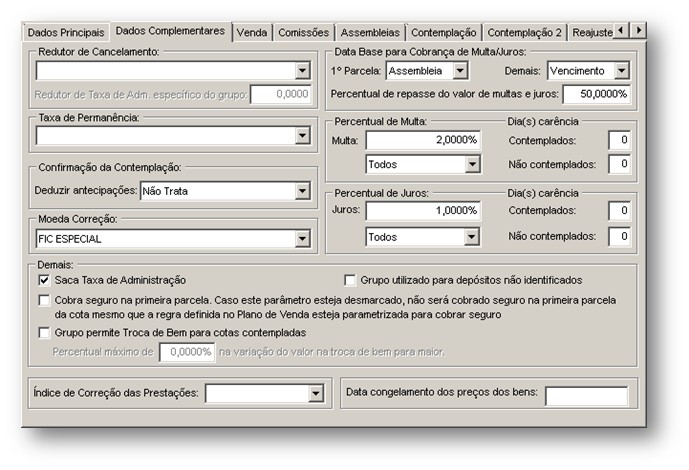Click the Percentual de Multa group label

pos(381,121)
